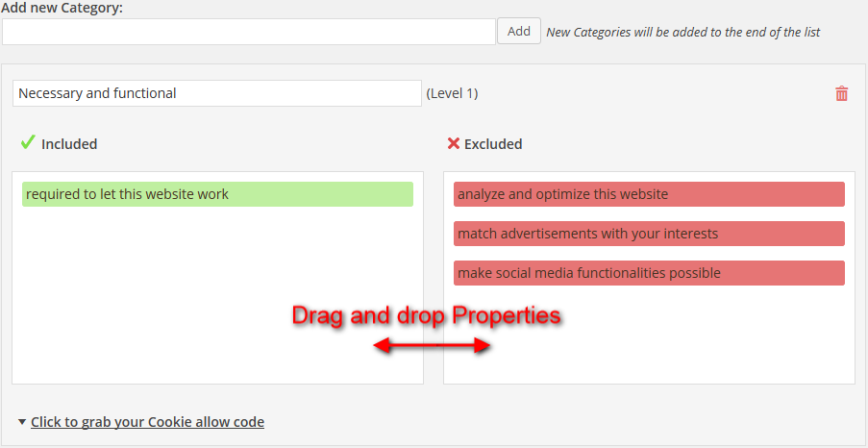Screen dimensions: 868x448
Task: Click the (Level 1) label
Action: (453, 93)
